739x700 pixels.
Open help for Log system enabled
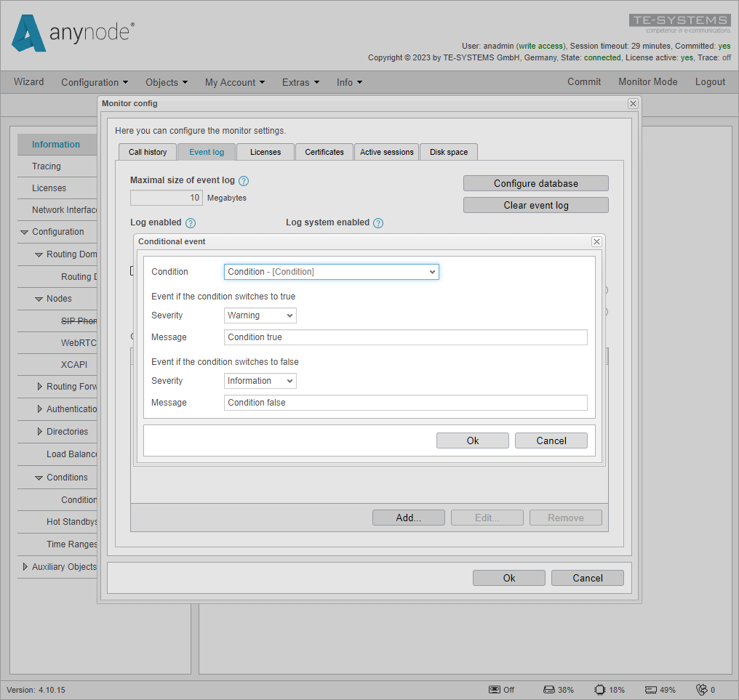click(x=378, y=222)
